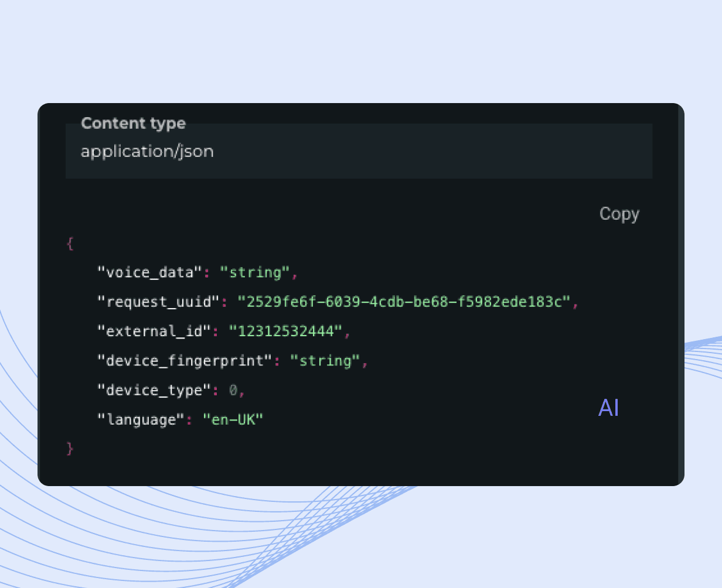Click the "string" value of voice_data
Viewport: 722px width, 588px height.
(255, 272)
